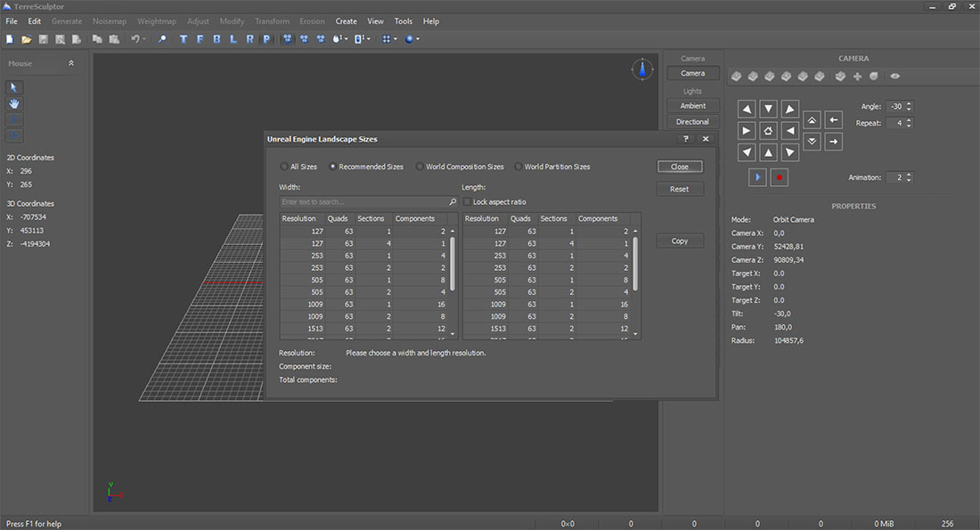Click the Undo arrow icon in toolbar
Image resolution: width=980 pixels, height=530 pixels.
click(135, 39)
